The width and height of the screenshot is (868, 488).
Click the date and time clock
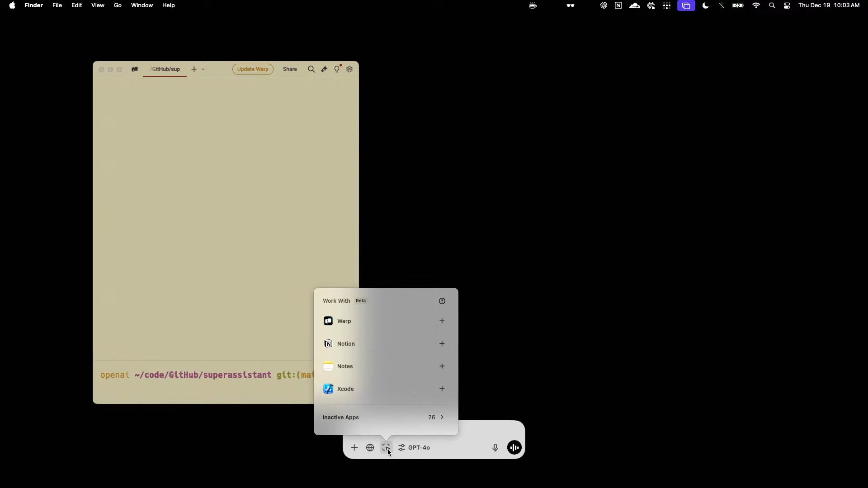click(x=829, y=5)
